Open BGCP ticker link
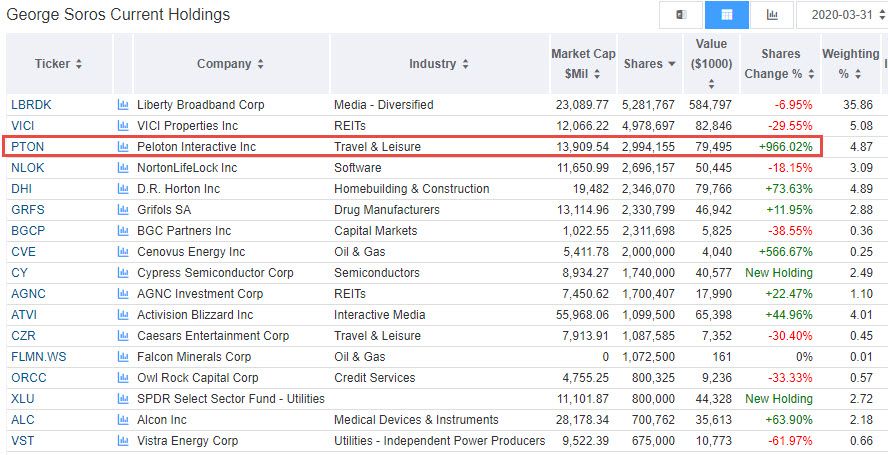This screenshot has width=888, height=455. click(28, 231)
